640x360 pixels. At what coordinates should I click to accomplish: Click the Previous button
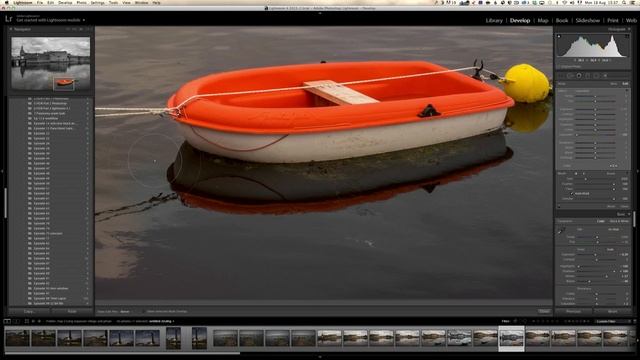click(573, 311)
